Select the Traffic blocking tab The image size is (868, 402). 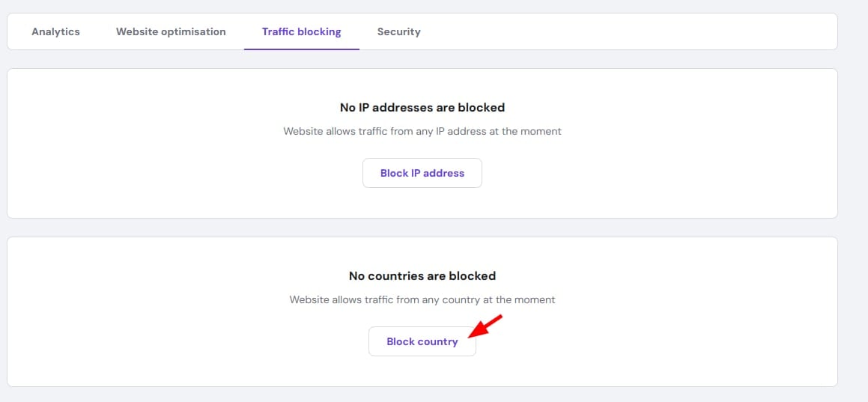(302, 31)
